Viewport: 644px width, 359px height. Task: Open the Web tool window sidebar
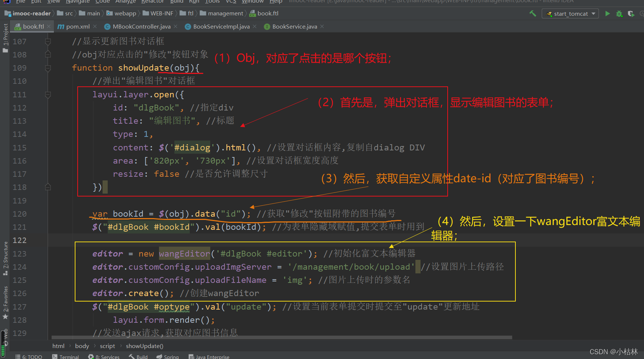[5, 338]
